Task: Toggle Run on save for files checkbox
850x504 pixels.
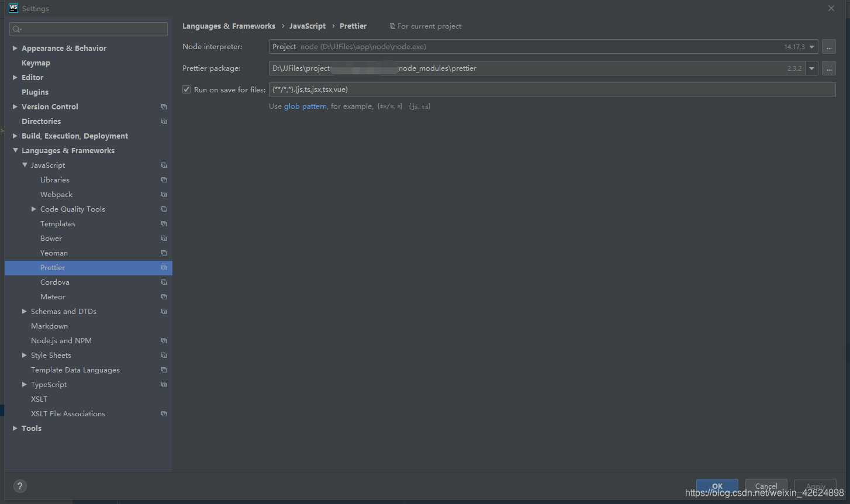Action: [186, 89]
